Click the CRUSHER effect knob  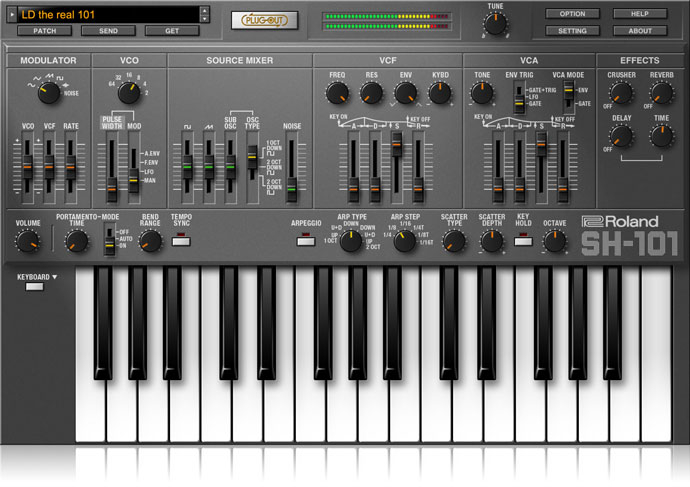tap(621, 94)
